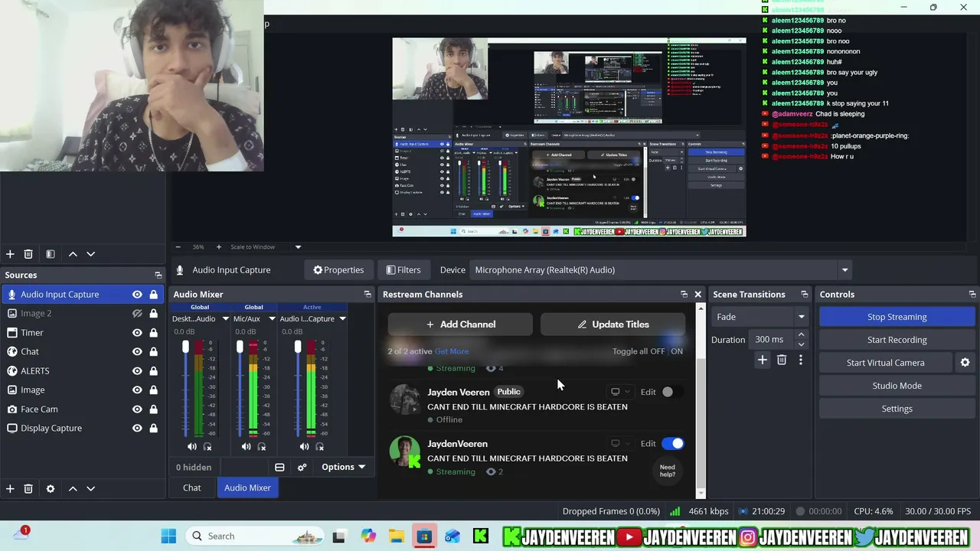Open transition properties three-dot menu
This screenshot has width=980, height=551.
(801, 360)
